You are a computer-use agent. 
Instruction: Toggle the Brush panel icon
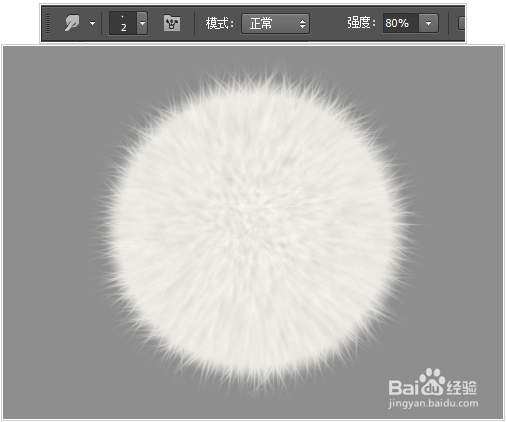[x=172, y=23]
